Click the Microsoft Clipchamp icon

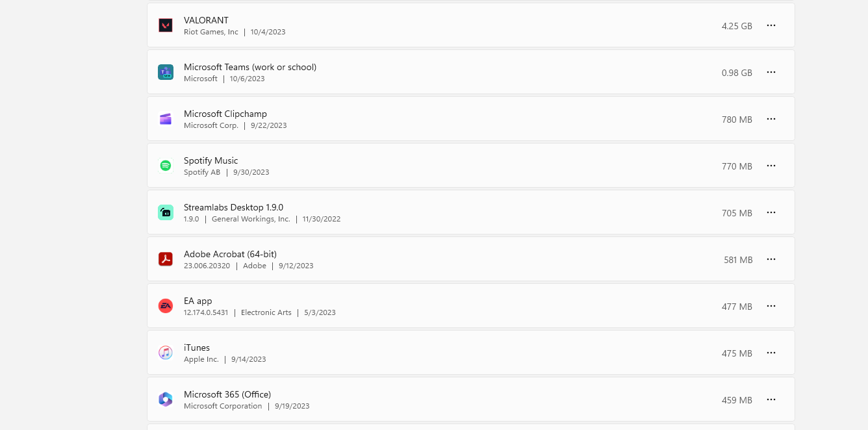[166, 119]
